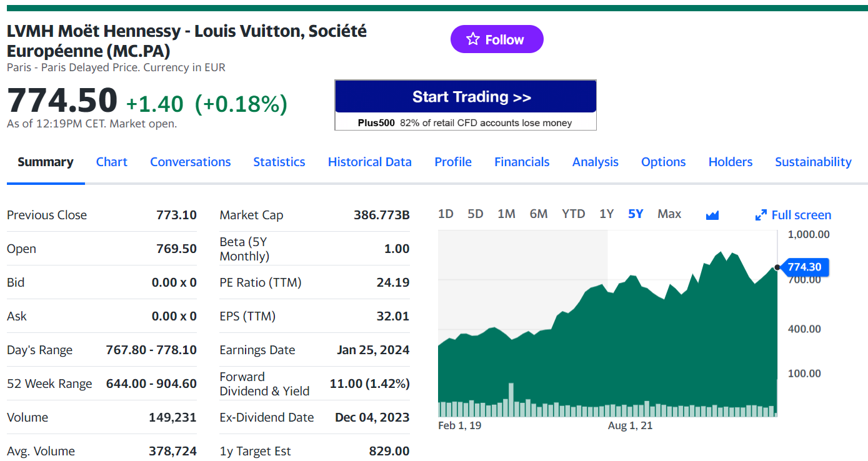View the Historical Data tab
Image resolution: width=868 pixels, height=461 pixels.
point(370,162)
